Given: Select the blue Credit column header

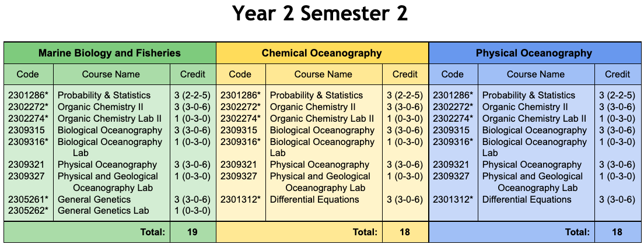Looking at the screenshot, I should (x=617, y=74).
